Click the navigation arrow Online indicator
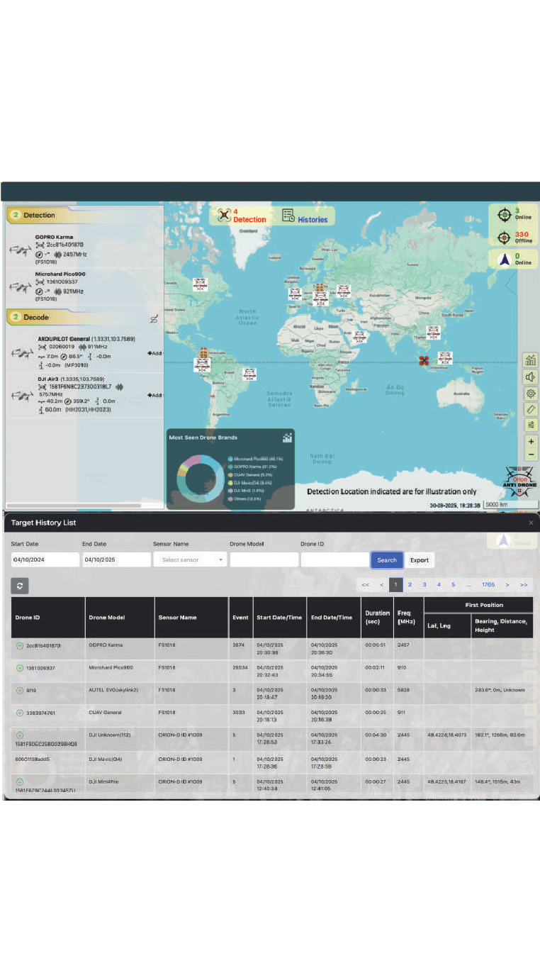Screen dimensions: 540x980 coord(505,259)
